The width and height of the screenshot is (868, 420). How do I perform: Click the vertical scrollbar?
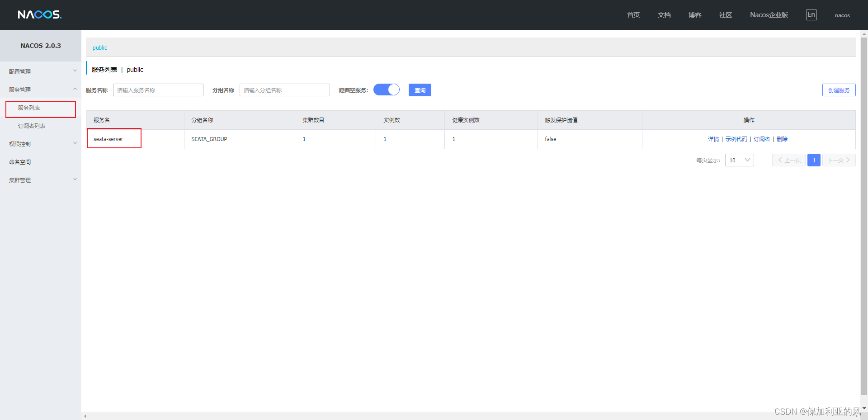[864, 217]
